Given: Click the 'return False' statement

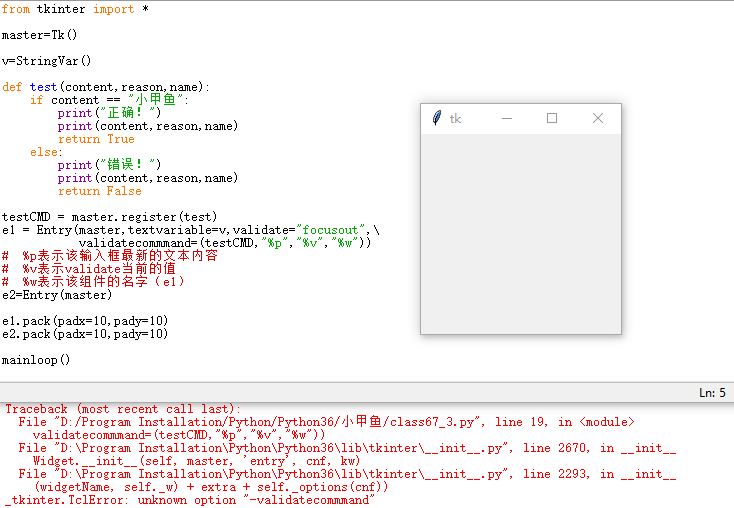Looking at the screenshot, I should pyautogui.click(x=99, y=191).
